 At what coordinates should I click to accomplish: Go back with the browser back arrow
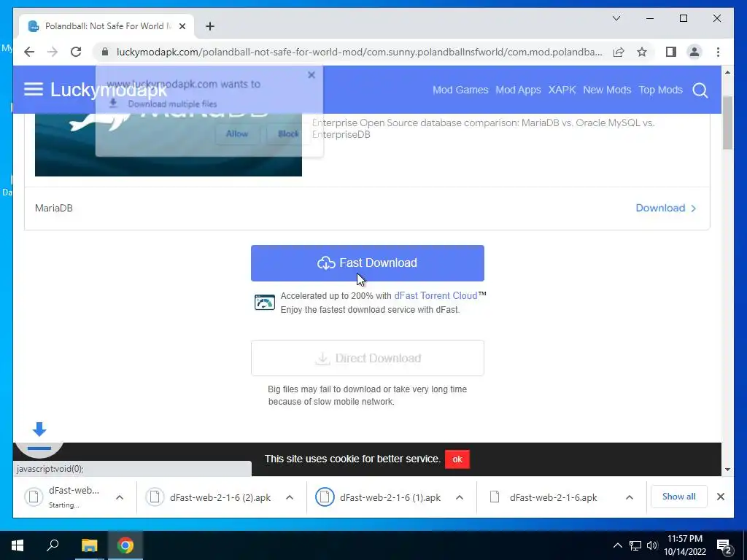[x=29, y=52]
